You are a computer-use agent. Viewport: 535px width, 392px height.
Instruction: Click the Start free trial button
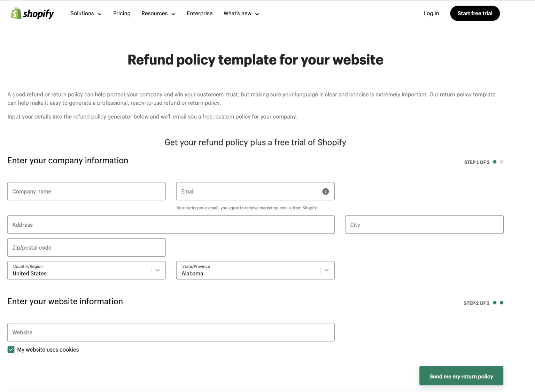[475, 13]
